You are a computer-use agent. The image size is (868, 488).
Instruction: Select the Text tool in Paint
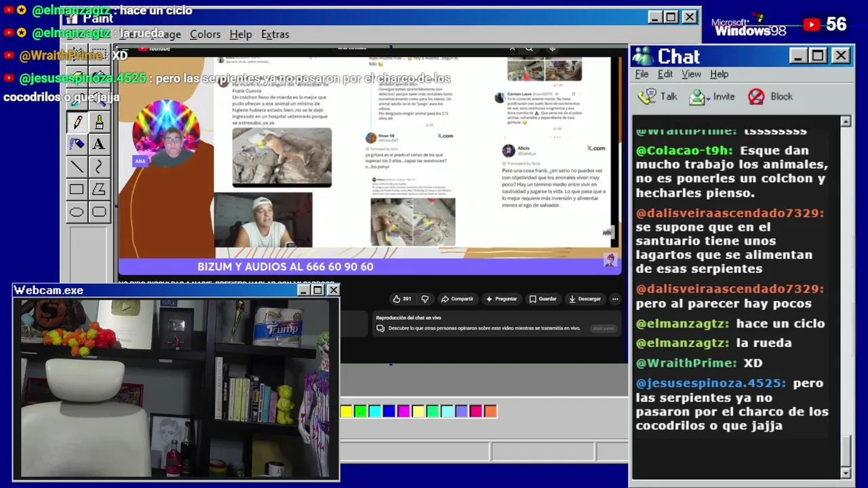pyautogui.click(x=99, y=144)
